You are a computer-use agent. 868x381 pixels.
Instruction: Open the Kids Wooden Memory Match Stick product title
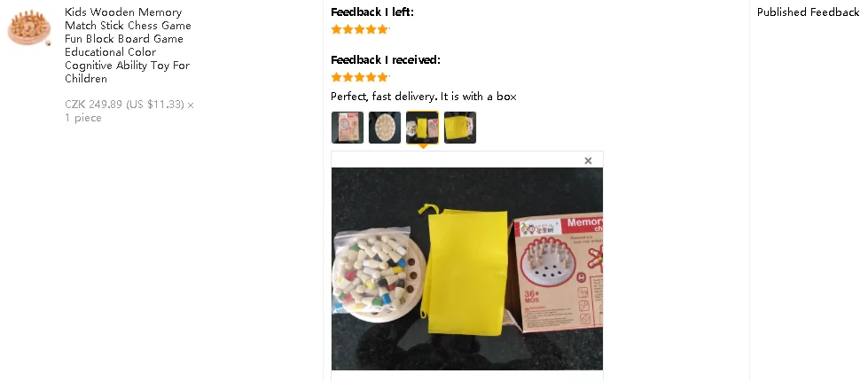tap(128, 45)
